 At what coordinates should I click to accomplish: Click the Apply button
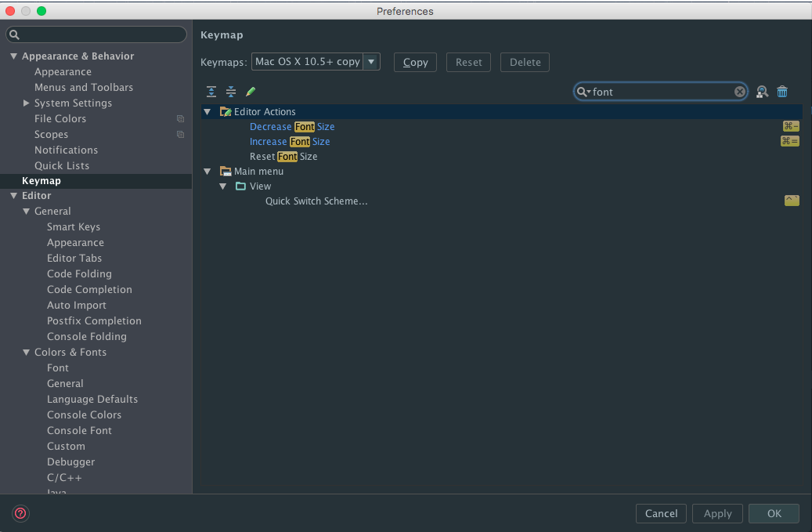(x=718, y=513)
